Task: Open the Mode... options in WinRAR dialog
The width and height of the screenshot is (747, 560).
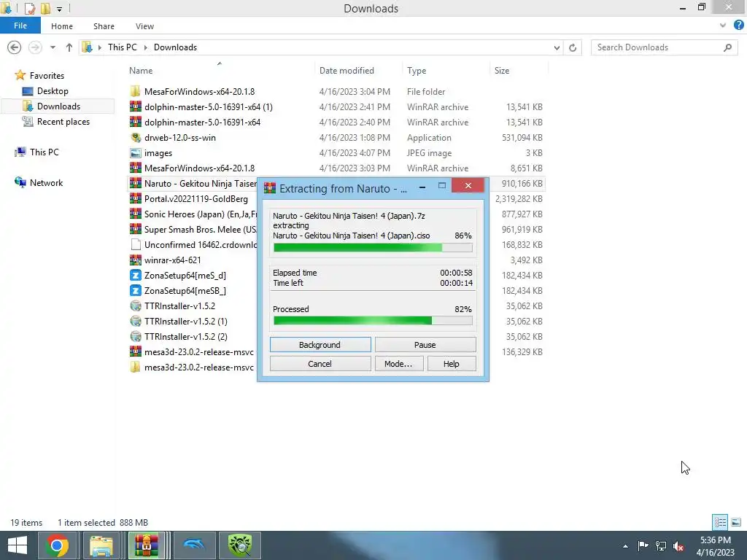Action: click(398, 364)
